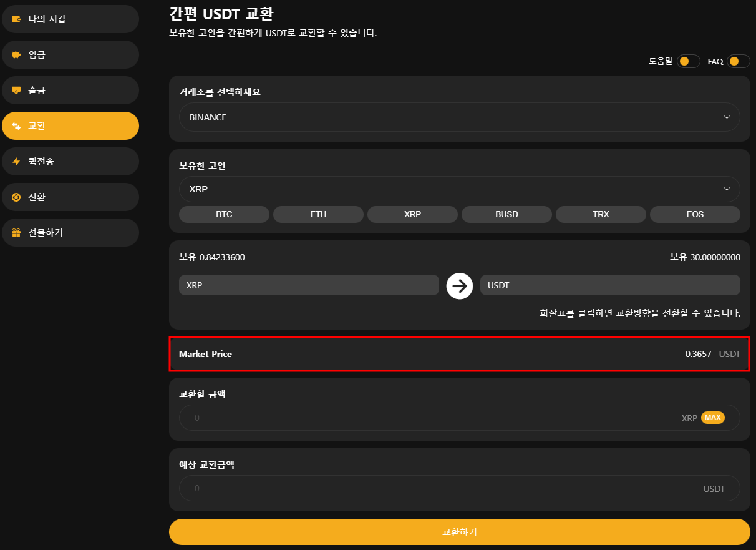Expand the XRP coin selection dropdown

coord(459,189)
